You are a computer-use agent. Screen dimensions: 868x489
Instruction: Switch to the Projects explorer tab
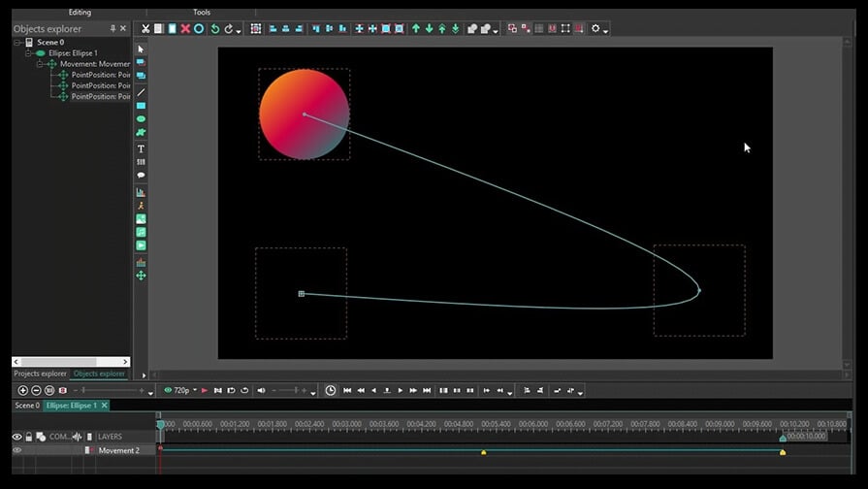pos(40,374)
